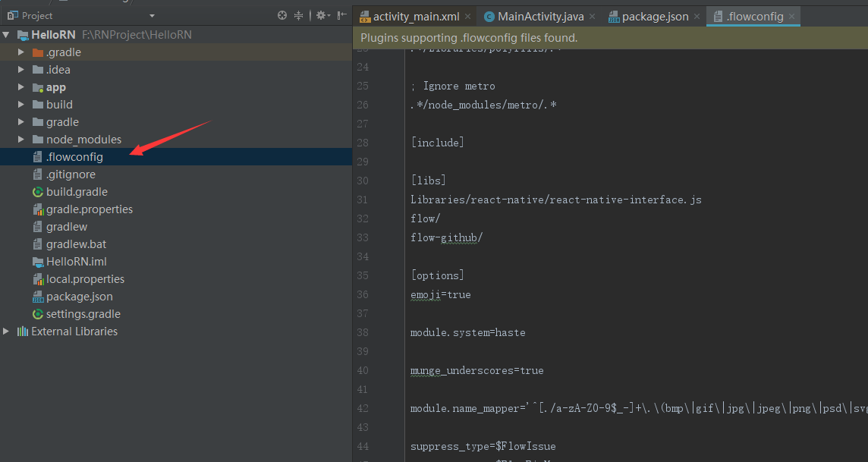The width and height of the screenshot is (868, 462).
Task: Expand External Libraries node
Action: pos(6,332)
